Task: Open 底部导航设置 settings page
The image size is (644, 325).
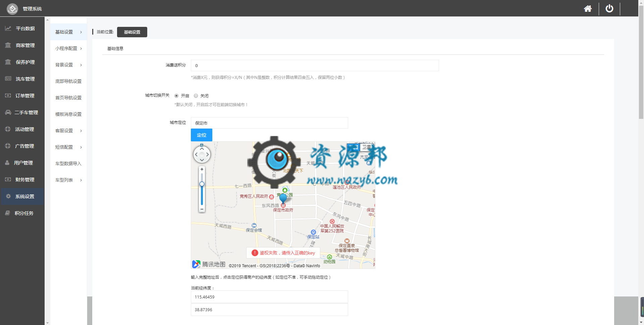Action: click(x=68, y=81)
